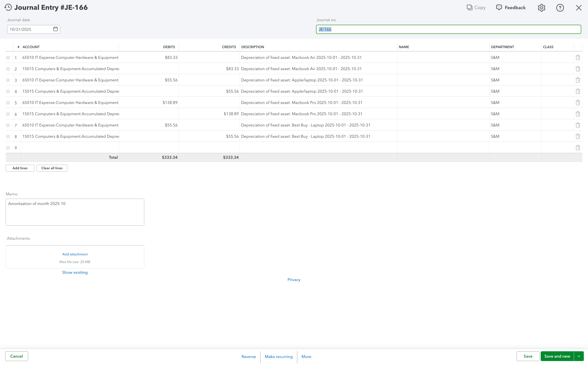Expand the Save and new dropdown arrow
Viewport: 588px width, 366px height.
point(579,356)
